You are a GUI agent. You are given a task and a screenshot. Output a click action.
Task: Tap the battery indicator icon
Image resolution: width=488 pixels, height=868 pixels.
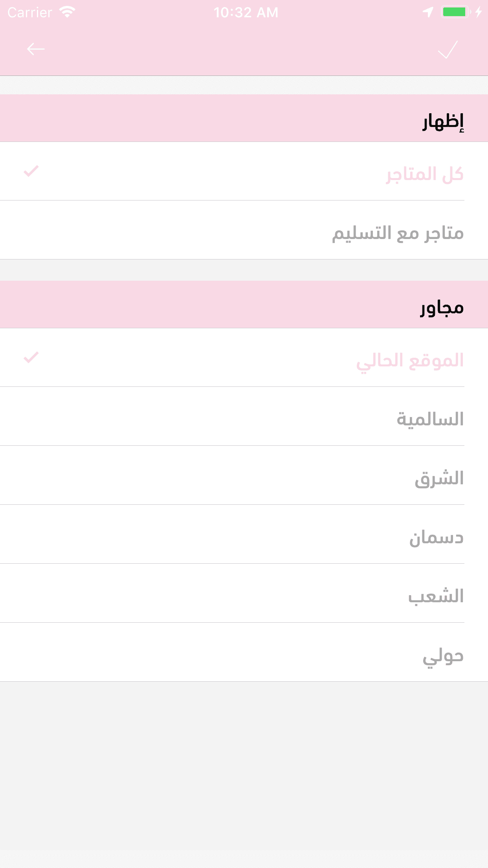coord(455,12)
